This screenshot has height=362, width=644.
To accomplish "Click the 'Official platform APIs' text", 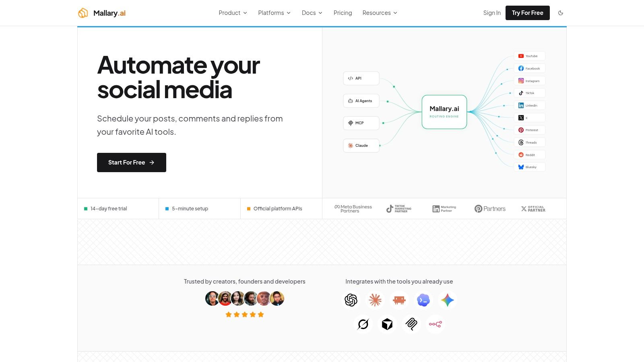I will [x=278, y=209].
